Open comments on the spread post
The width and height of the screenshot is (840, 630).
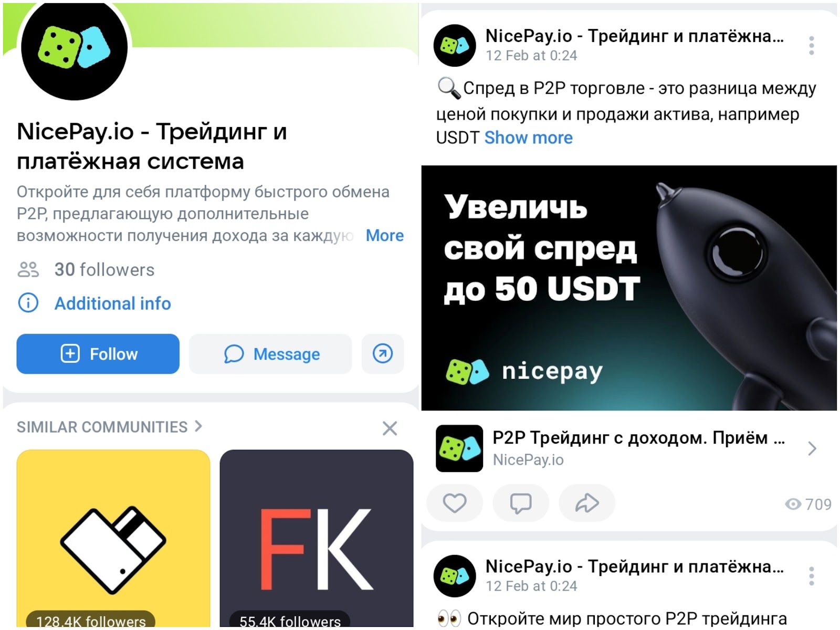(521, 503)
